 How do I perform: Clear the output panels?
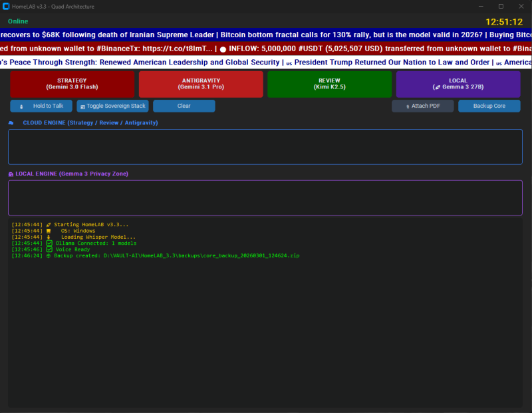184,106
